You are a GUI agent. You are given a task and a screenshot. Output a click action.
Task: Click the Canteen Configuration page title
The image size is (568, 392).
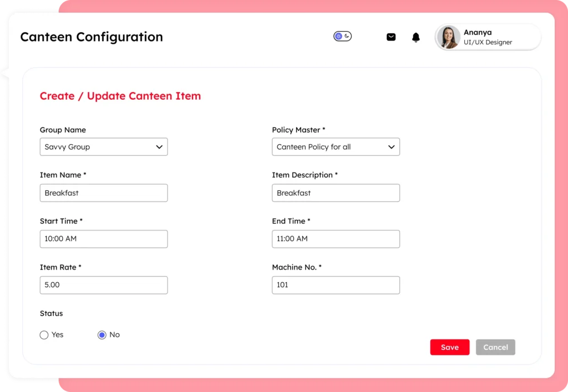coord(92,37)
